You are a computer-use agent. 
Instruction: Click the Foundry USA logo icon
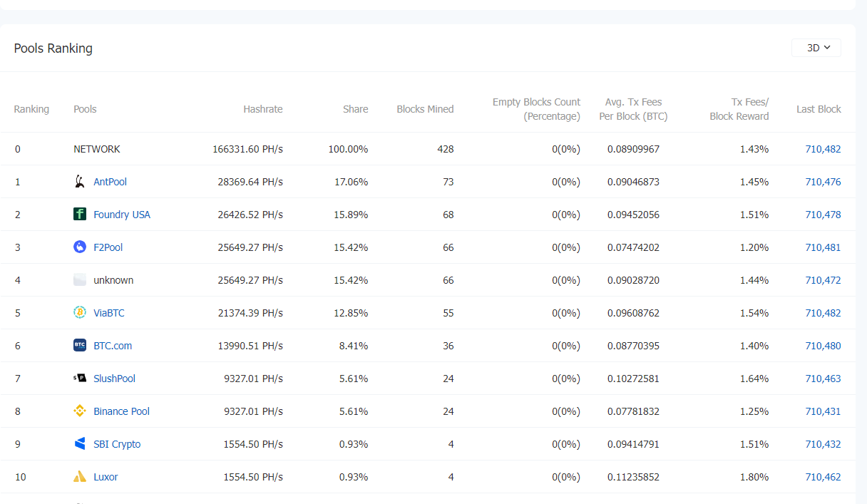point(80,215)
